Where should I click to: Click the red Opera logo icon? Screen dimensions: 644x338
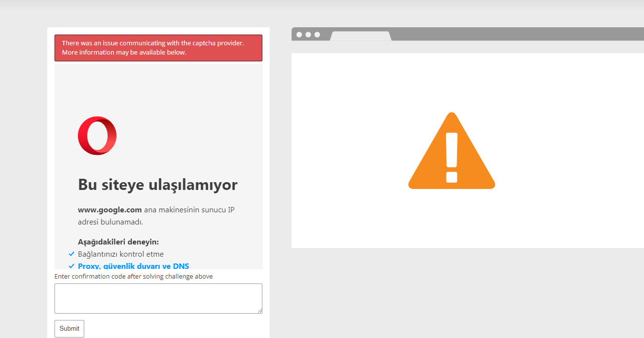97,136
